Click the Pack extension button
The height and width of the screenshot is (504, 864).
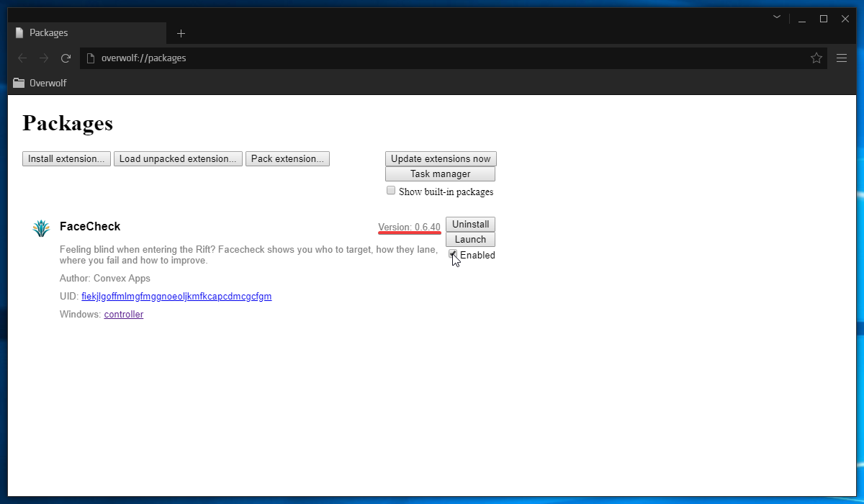tap(287, 159)
